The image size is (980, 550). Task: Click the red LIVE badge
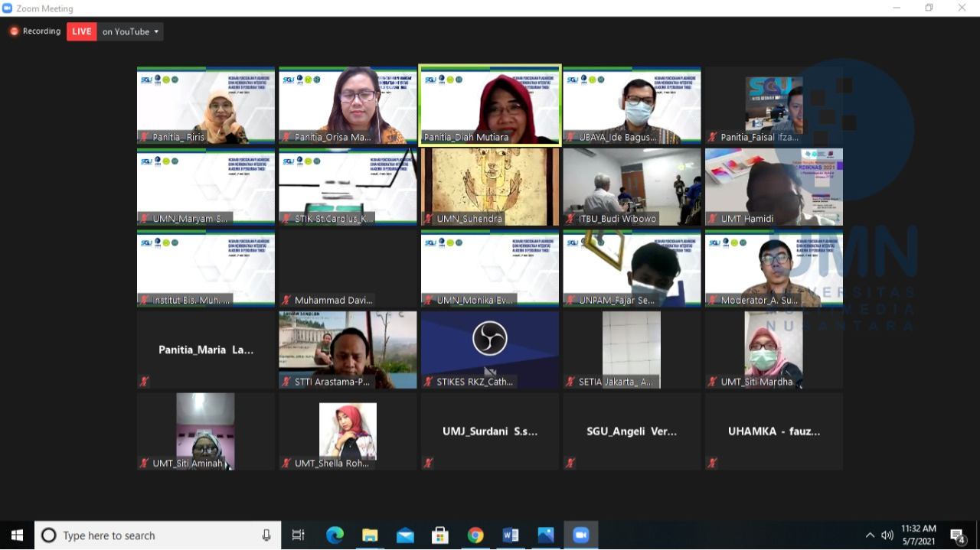click(x=81, y=31)
